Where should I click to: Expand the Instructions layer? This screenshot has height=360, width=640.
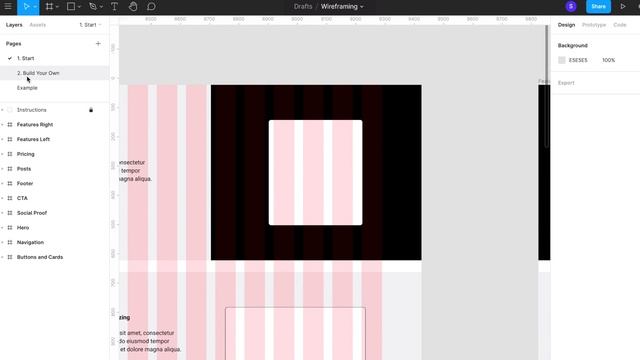point(2,110)
